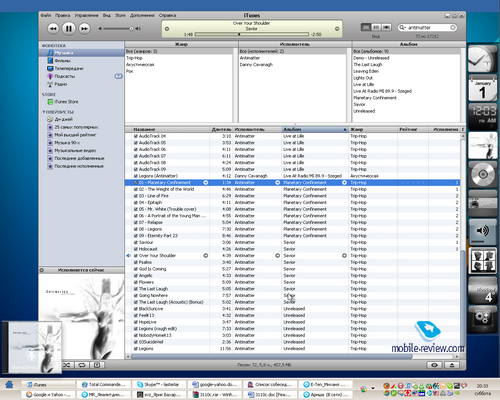This screenshot has height=400, width=500.
Task: Click the loud speaker icon right of volume slider
Action: (x=138, y=29)
